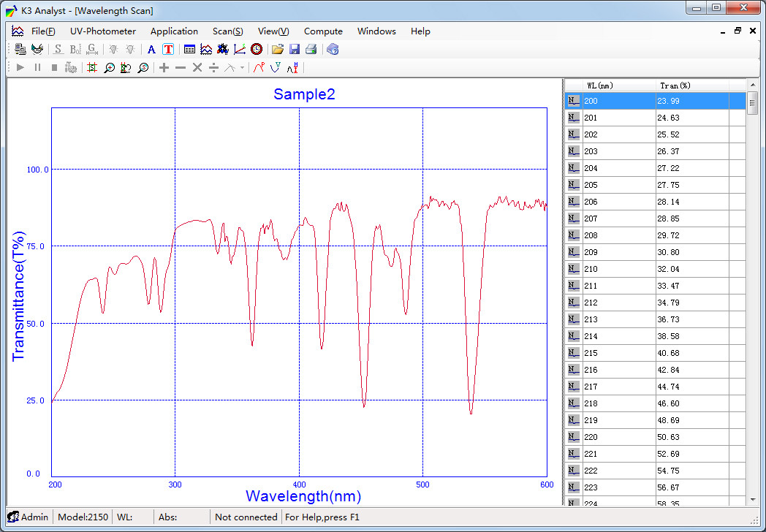The image size is (766, 532).
Task: Click the connect handshake icon
Action: point(37,50)
